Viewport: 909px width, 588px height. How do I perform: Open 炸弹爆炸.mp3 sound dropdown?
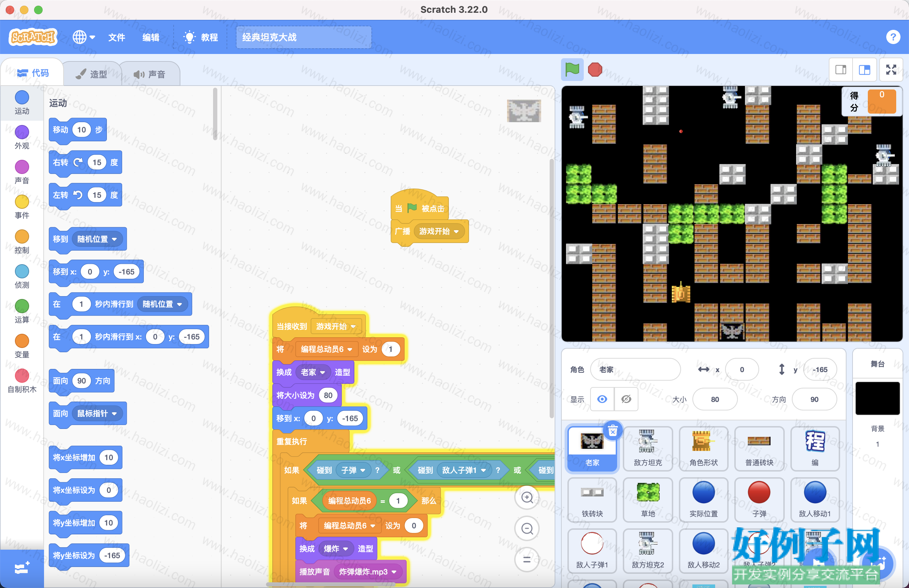click(x=368, y=572)
